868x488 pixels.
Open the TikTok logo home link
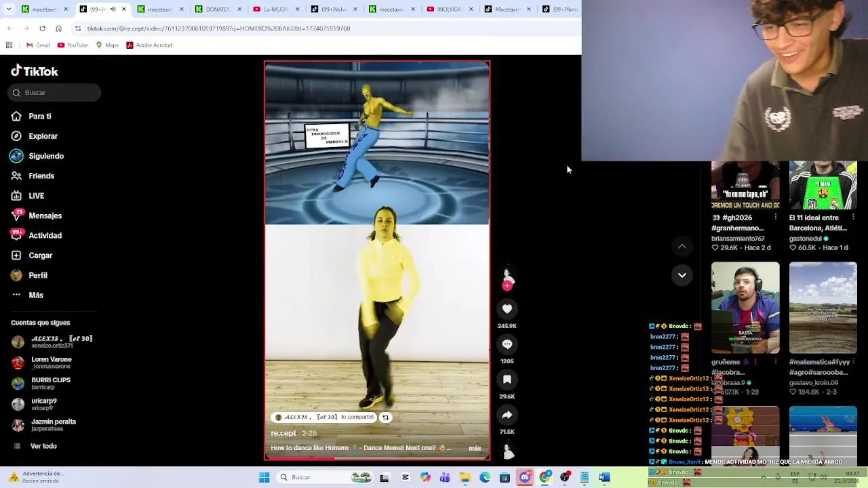(x=35, y=71)
